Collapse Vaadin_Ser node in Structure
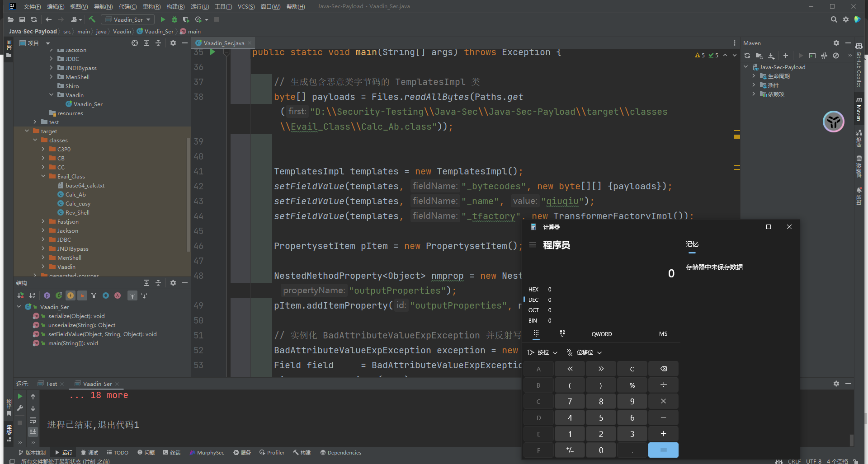The image size is (868, 464). tap(19, 307)
